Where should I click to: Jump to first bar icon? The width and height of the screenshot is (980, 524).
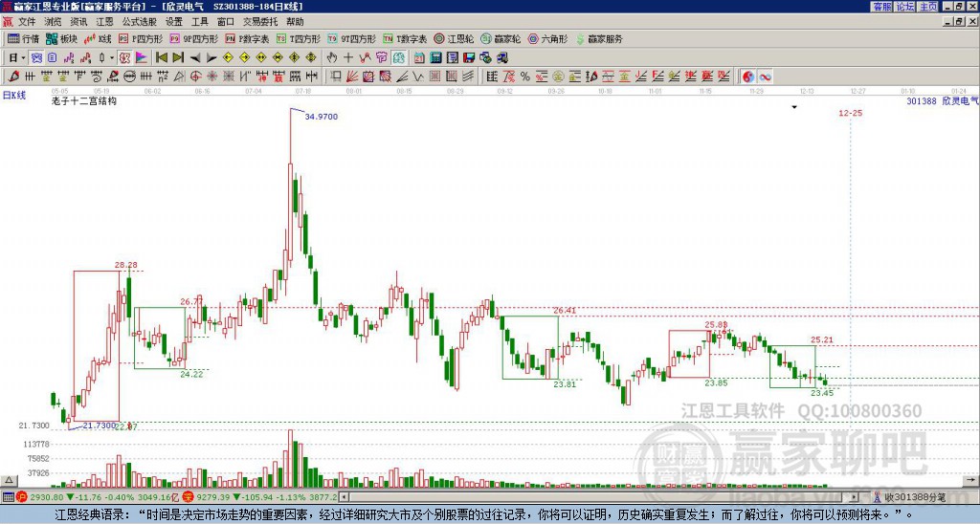[161, 57]
